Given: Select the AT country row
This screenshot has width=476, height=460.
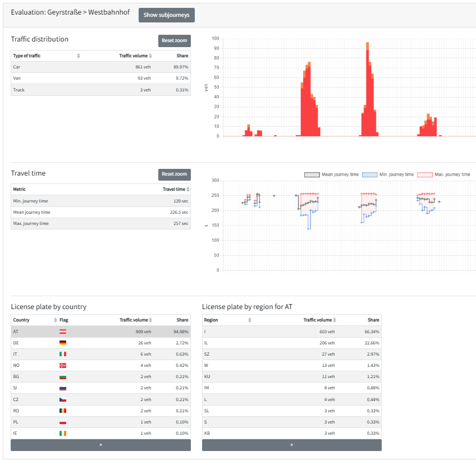Looking at the screenshot, I should tap(101, 332).
